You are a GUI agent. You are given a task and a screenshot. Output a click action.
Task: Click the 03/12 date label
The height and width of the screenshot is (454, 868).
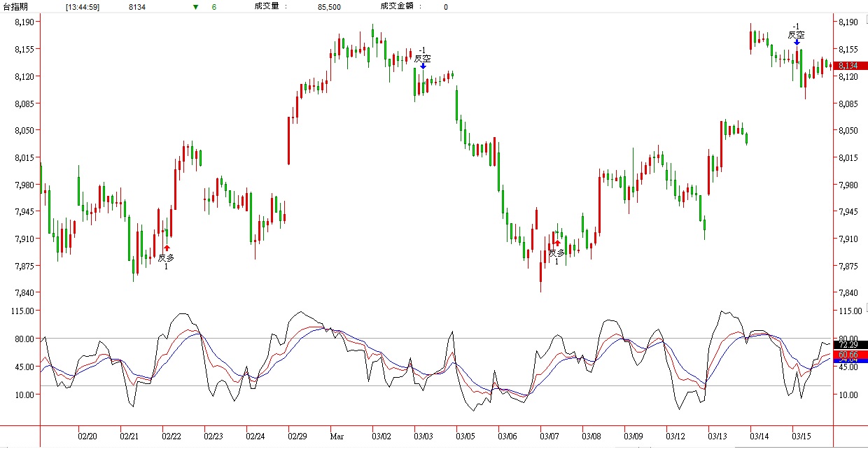[675, 436]
